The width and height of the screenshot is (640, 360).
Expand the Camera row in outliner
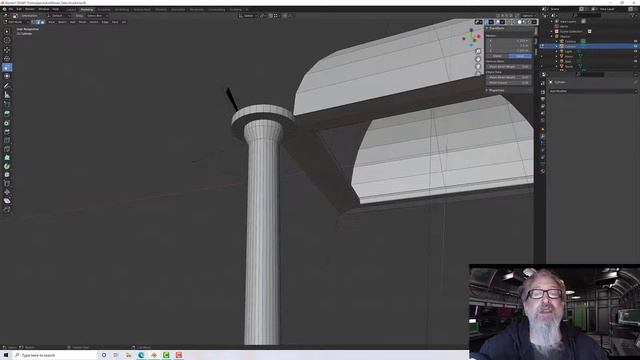[x=556, y=41]
